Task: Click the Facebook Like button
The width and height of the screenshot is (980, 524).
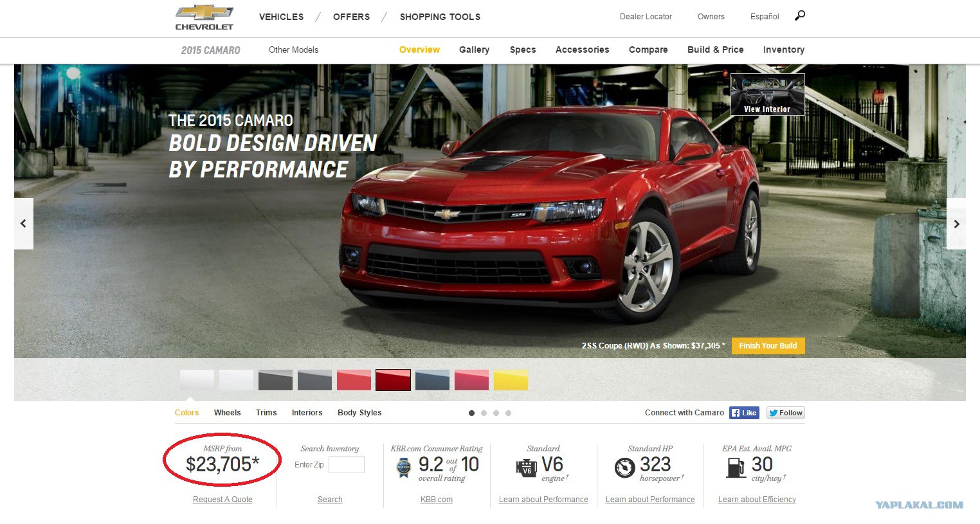Action: (x=744, y=413)
